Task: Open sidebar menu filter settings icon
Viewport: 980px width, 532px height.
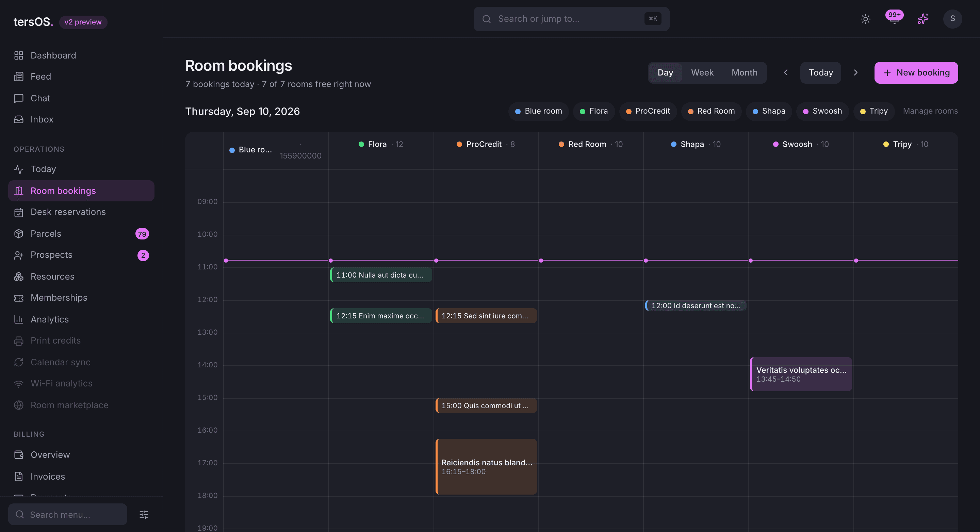Action: [144, 515]
